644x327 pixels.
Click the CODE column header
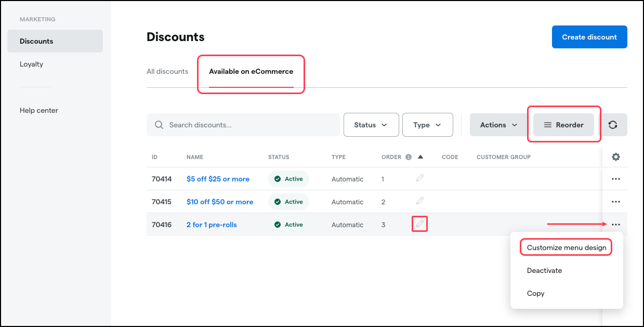tap(450, 157)
